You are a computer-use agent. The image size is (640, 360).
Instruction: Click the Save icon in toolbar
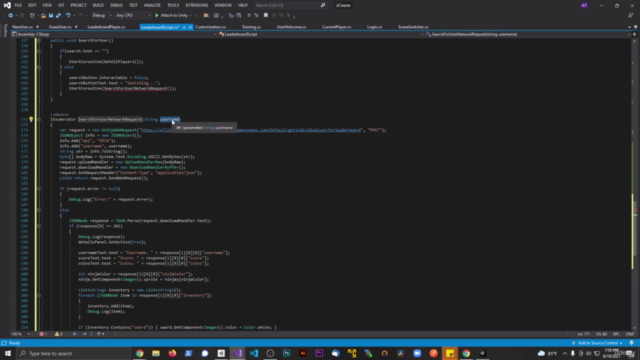[x=51, y=16]
